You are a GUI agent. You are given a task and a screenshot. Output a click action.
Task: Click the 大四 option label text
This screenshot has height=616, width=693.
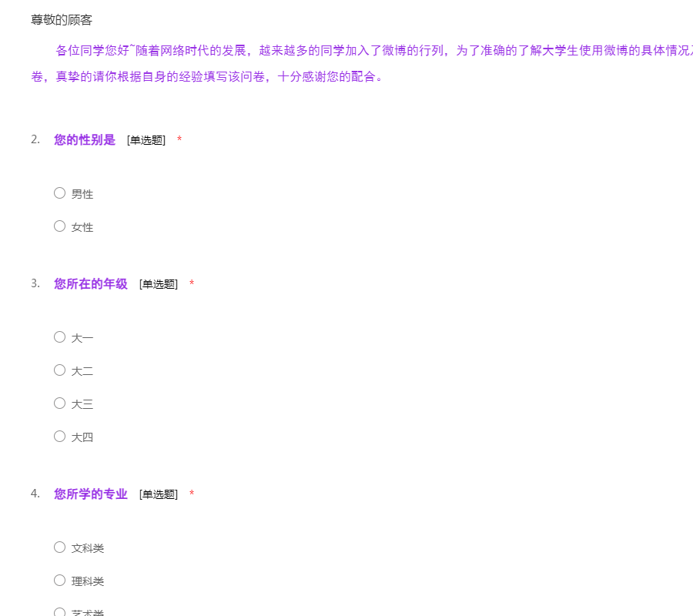(82, 437)
